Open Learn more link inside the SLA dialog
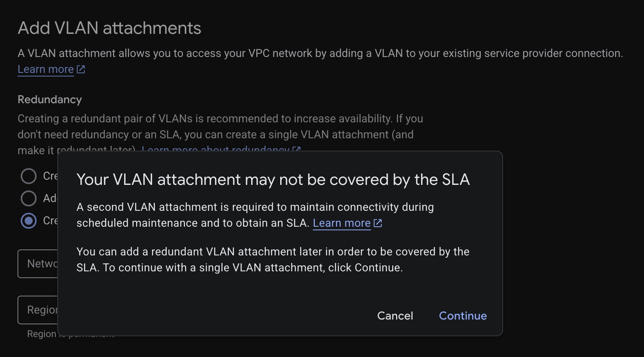 [x=342, y=223]
